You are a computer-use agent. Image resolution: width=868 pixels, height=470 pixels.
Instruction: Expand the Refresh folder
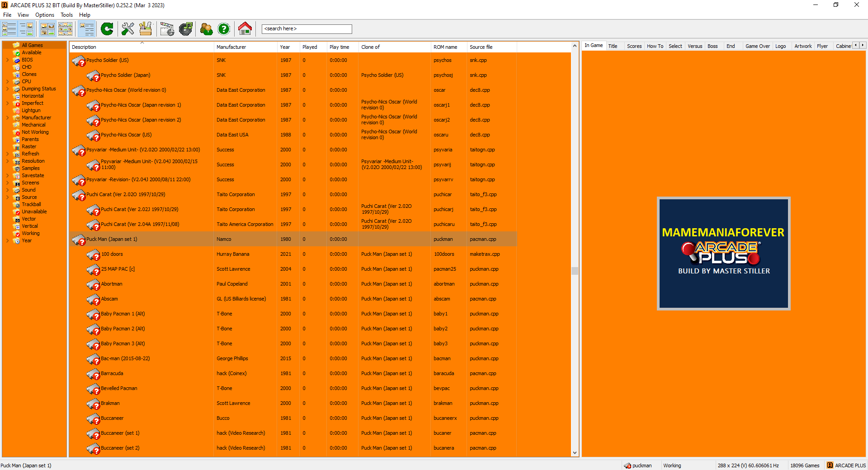click(7, 154)
